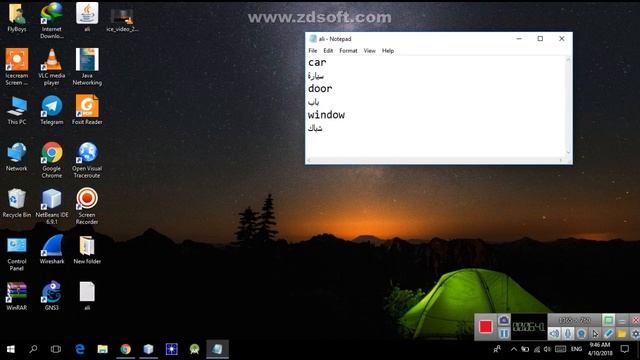Toggle webcam overlay in the recorder
Screen dimensions: 640x360
[x=581, y=334]
